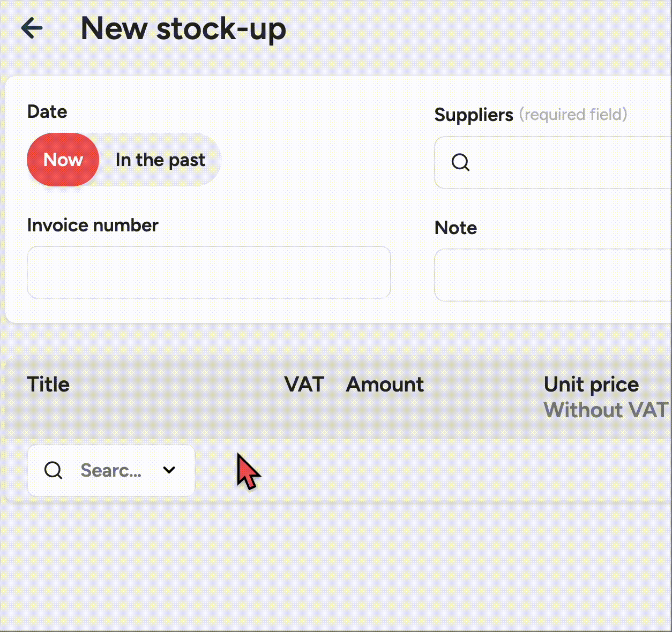Click into the Note text field
Screen dimensions: 672x632
pos(552,275)
